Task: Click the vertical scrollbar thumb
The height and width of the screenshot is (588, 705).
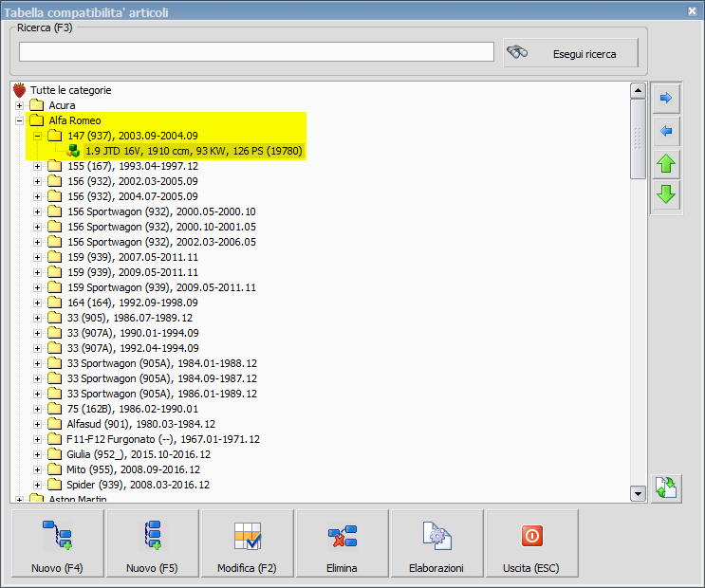Action: [638, 138]
